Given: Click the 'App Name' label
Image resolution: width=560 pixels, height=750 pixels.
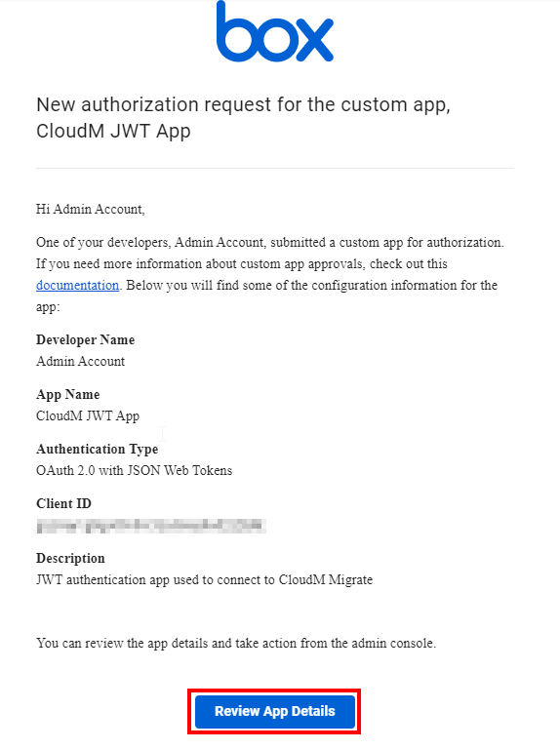Looking at the screenshot, I should [x=68, y=395].
